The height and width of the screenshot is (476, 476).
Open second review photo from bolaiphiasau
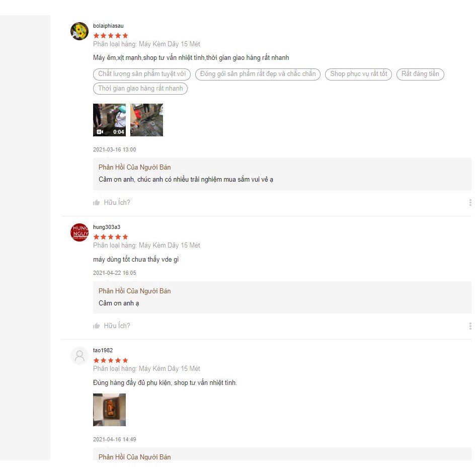(146, 120)
